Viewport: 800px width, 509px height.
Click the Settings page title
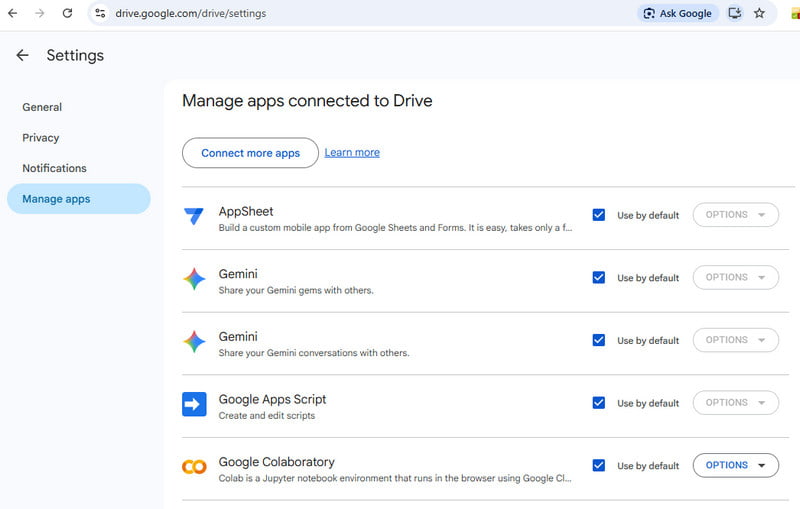(x=75, y=55)
